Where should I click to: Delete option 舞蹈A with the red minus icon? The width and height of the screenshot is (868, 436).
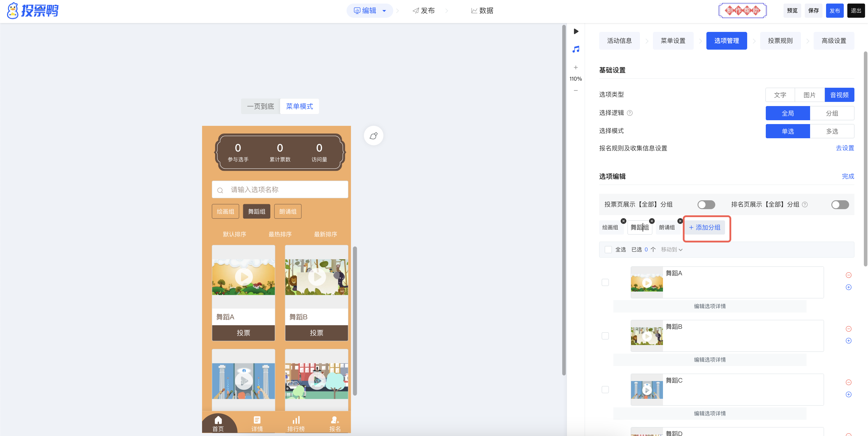click(x=849, y=275)
